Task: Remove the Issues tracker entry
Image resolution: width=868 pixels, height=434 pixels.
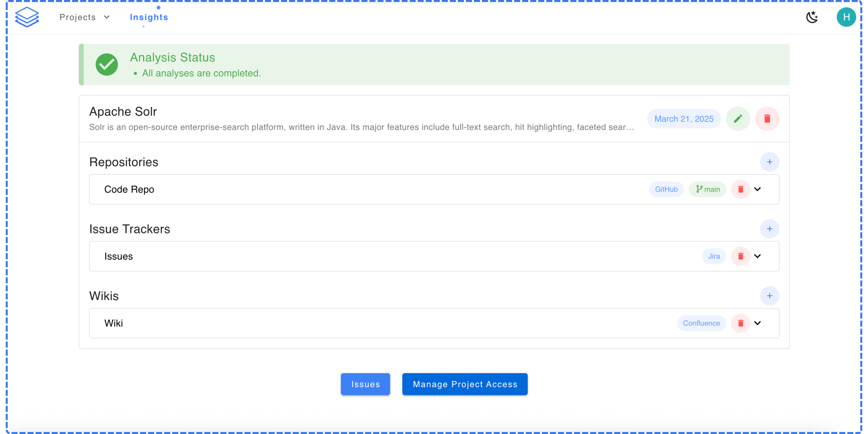Action: pyautogui.click(x=740, y=256)
